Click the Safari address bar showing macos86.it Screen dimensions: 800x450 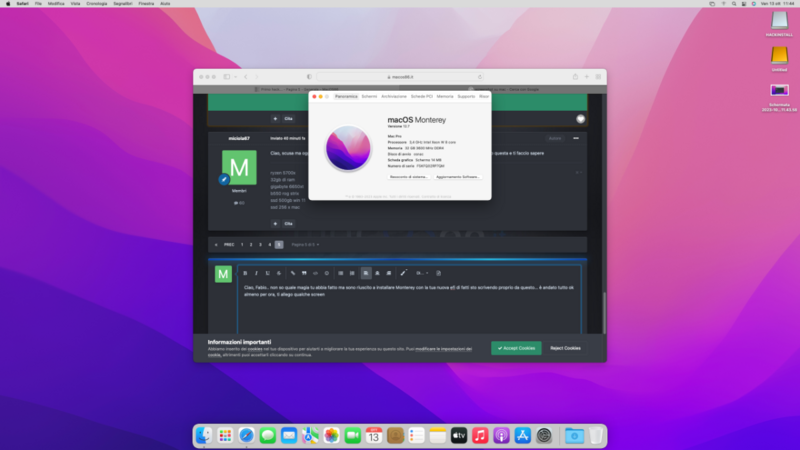400,77
